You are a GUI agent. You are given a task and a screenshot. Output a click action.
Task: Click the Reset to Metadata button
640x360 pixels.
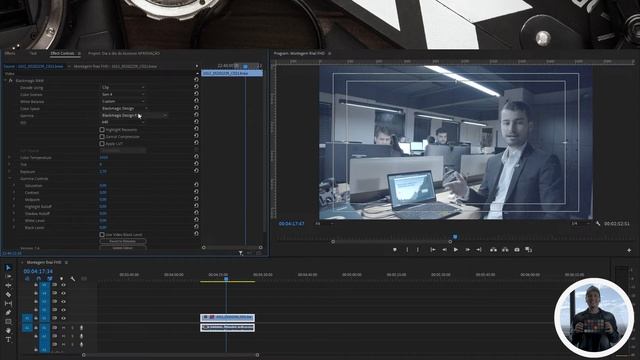(123, 241)
